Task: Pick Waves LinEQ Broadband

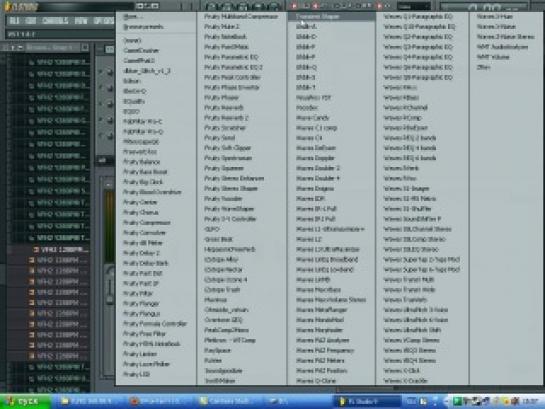Action: pyautogui.click(x=327, y=260)
